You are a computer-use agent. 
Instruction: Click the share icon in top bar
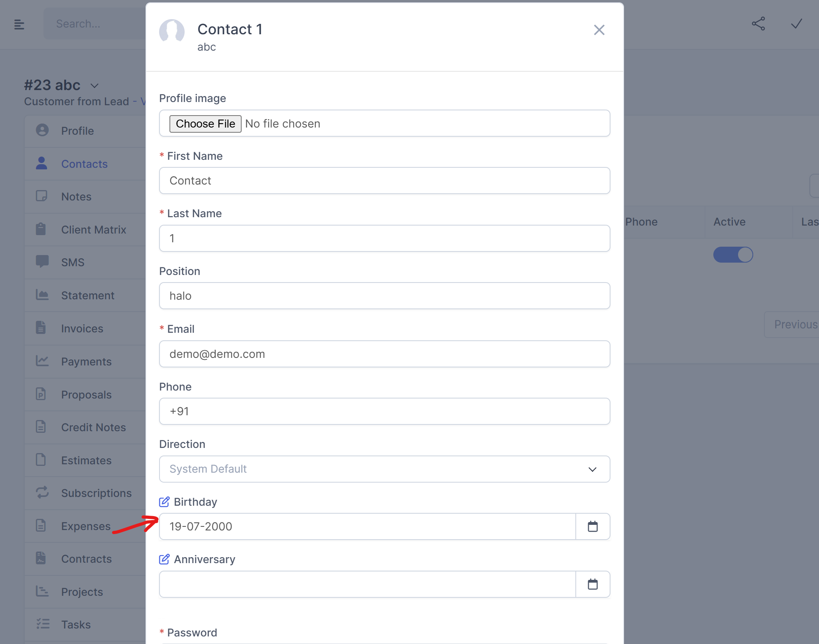[758, 24]
